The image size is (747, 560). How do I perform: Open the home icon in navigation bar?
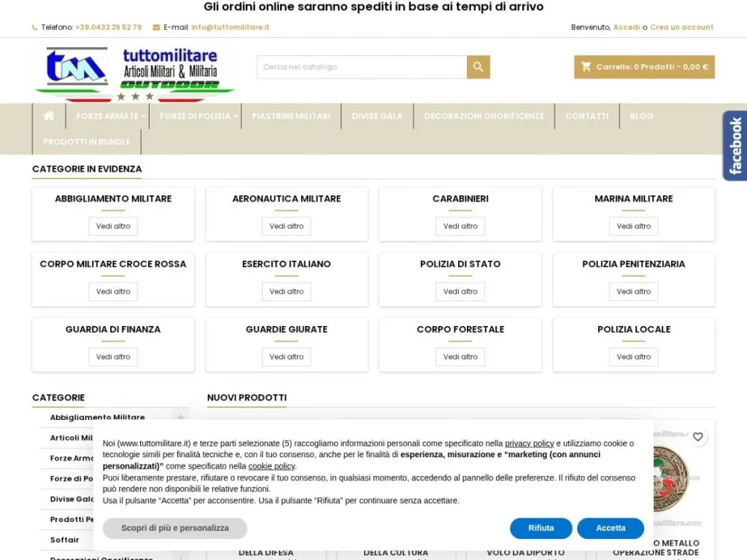(49, 116)
